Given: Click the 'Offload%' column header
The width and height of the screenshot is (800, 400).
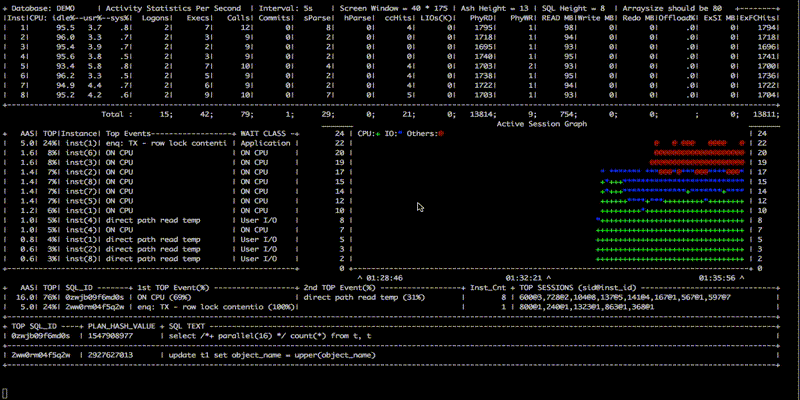Looking at the screenshot, I should [x=678, y=17].
